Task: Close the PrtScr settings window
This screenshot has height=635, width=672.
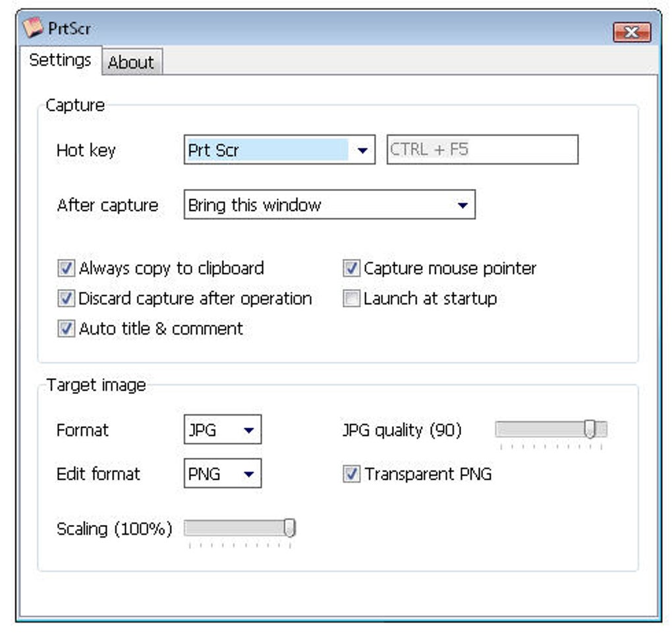Action: pyautogui.click(x=632, y=32)
